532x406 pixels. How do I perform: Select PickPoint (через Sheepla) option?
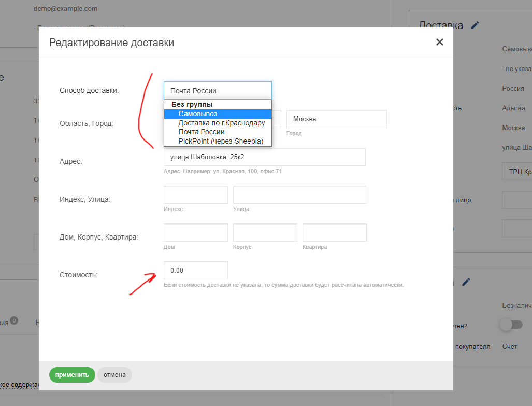coord(221,141)
